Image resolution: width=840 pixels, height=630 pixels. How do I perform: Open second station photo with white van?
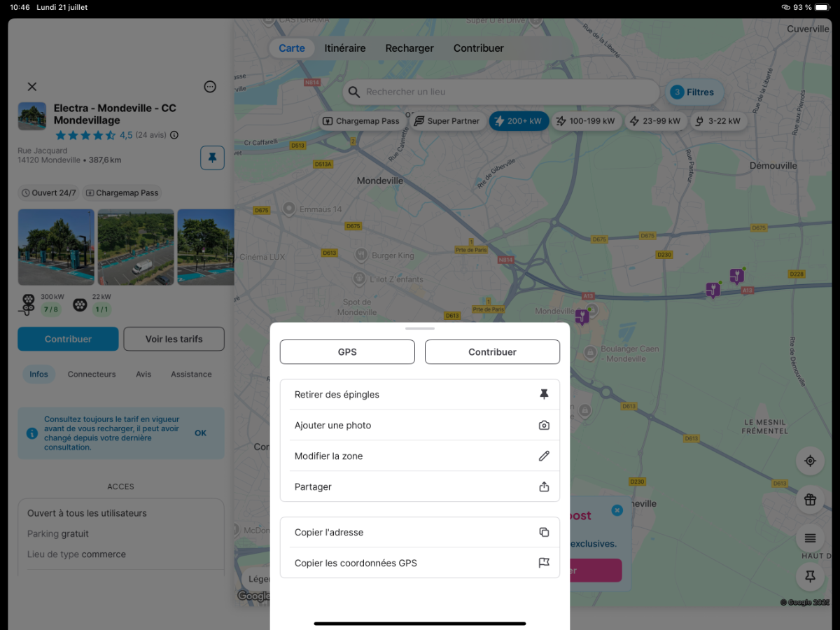(136, 247)
